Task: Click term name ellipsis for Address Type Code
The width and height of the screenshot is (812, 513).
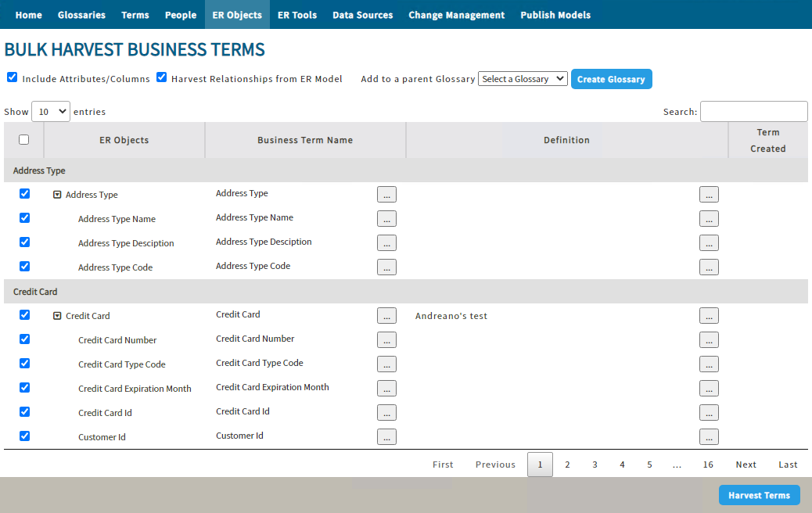Action: click(386, 267)
